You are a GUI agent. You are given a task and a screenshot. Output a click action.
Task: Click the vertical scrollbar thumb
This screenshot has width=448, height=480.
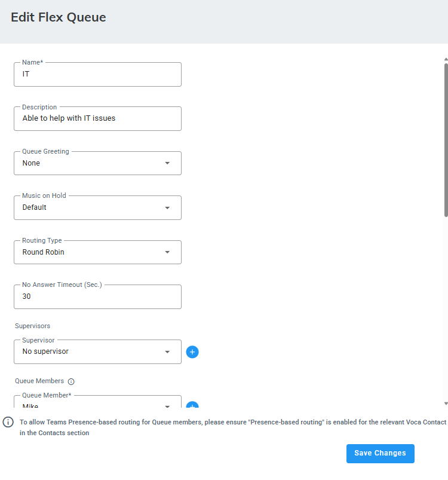click(446, 137)
